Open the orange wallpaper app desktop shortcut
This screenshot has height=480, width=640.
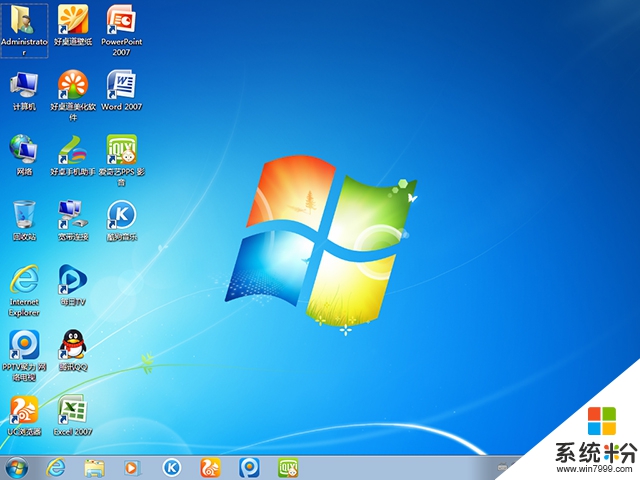(x=72, y=20)
